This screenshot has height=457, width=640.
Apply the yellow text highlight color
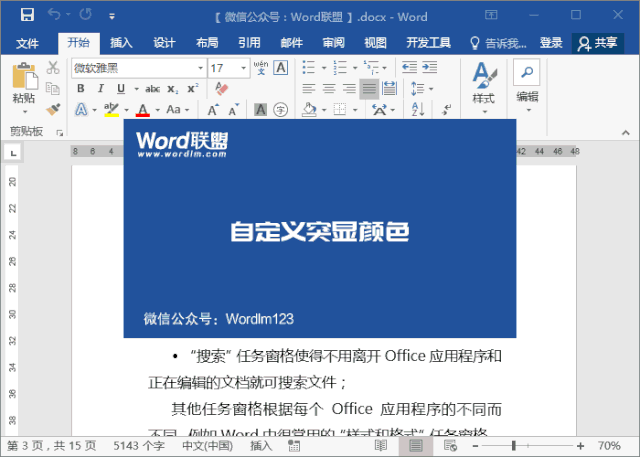(x=111, y=109)
